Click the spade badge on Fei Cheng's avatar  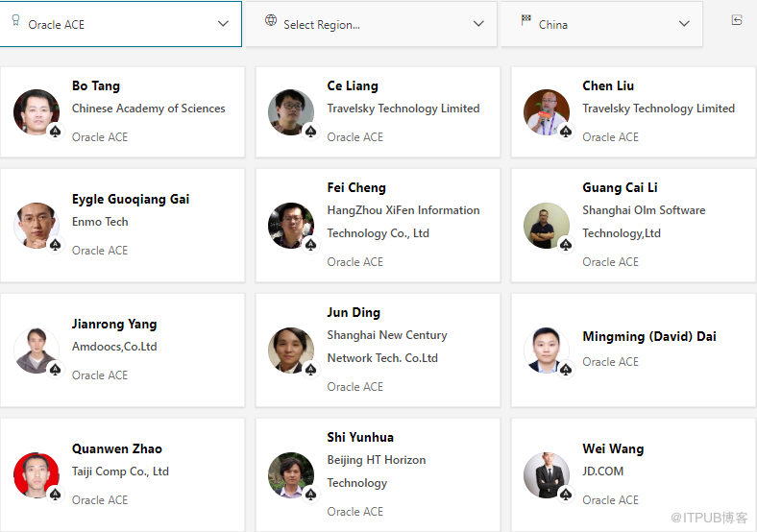(310, 245)
